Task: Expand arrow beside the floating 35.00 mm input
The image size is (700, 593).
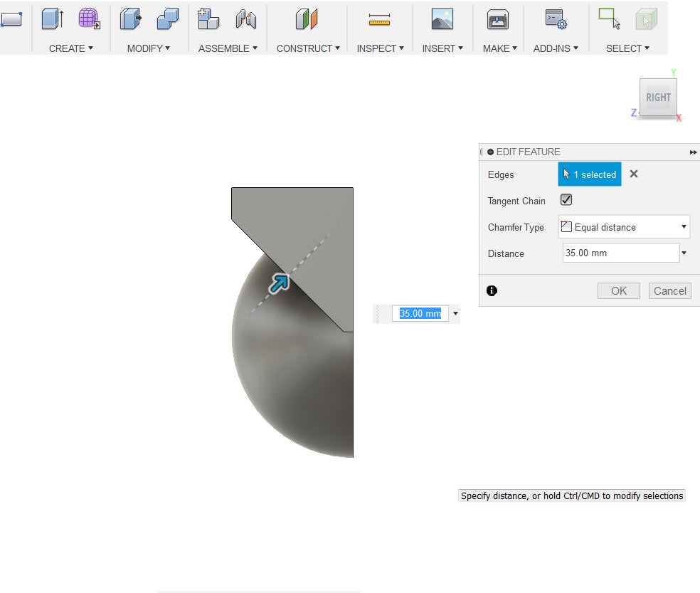Action: tap(455, 313)
